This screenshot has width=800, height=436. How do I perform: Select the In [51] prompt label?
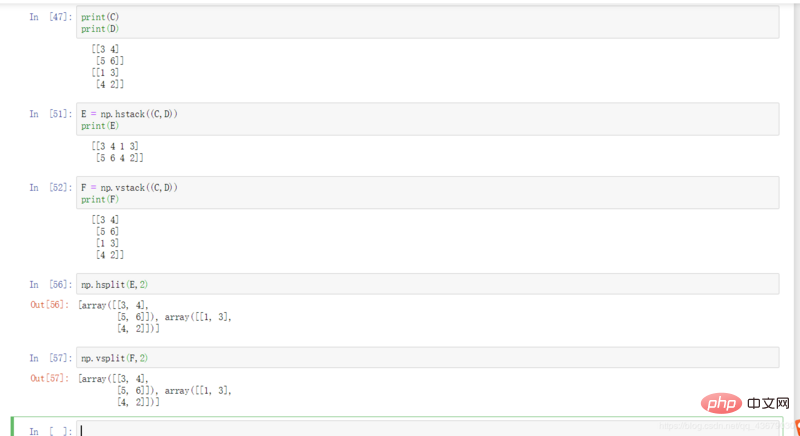(x=51, y=114)
